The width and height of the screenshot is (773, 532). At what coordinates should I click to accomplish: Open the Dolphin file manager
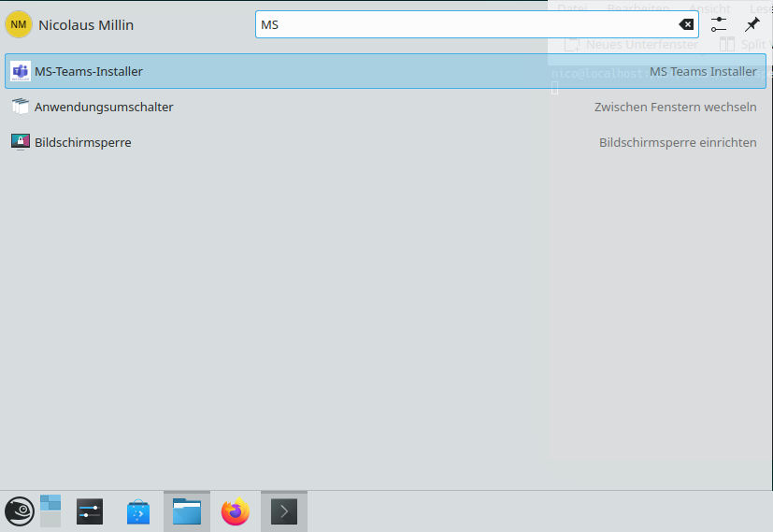(x=187, y=511)
